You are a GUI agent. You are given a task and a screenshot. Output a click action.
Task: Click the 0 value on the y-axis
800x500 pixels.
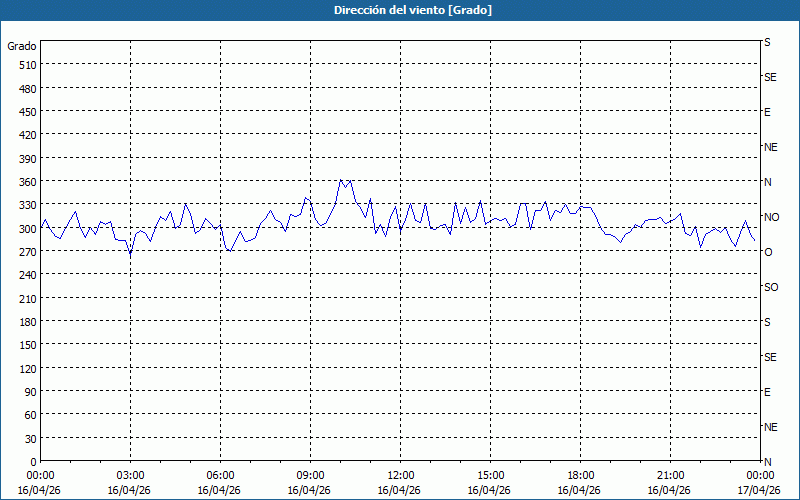point(34,462)
